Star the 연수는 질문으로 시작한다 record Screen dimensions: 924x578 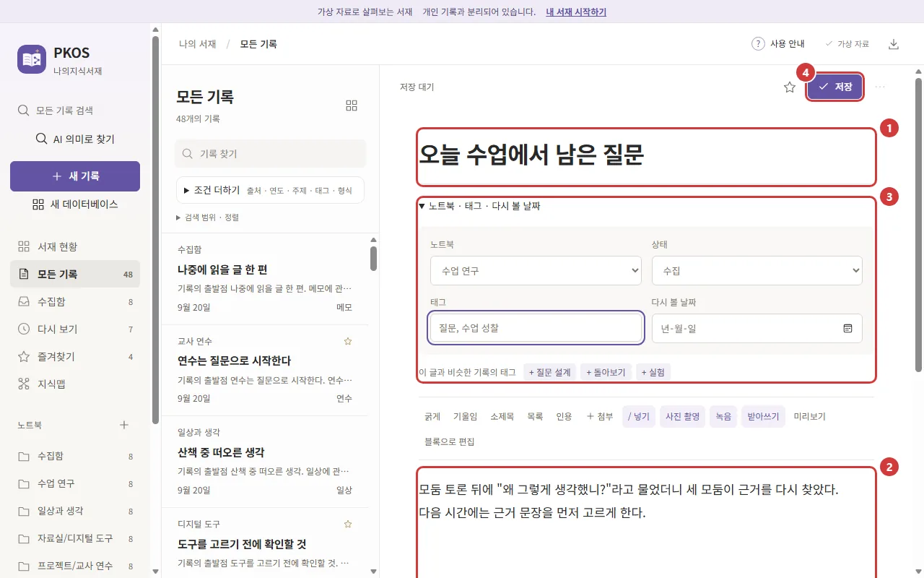(x=348, y=341)
